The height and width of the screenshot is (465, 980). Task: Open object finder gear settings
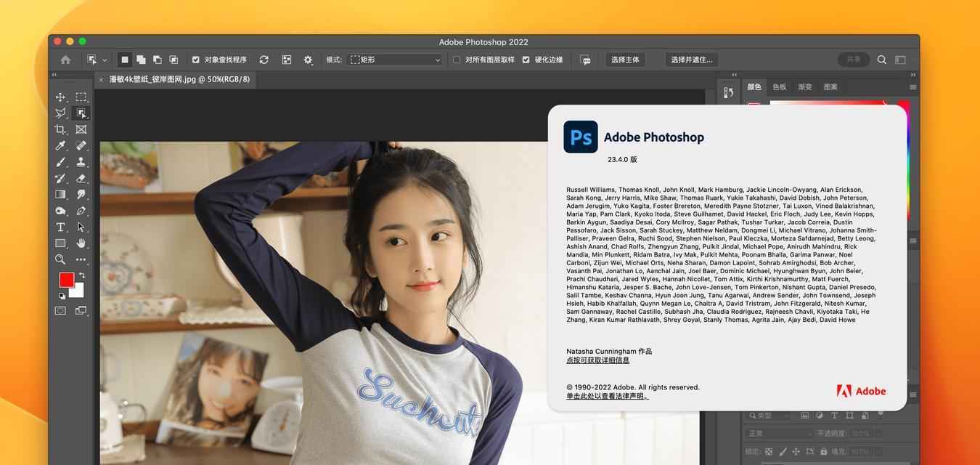pos(308,60)
